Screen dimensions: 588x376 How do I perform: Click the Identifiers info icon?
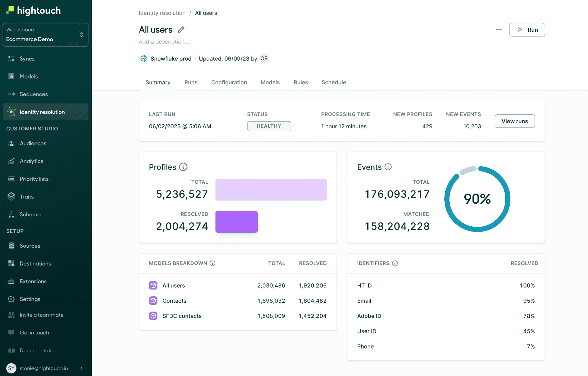tap(395, 263)
